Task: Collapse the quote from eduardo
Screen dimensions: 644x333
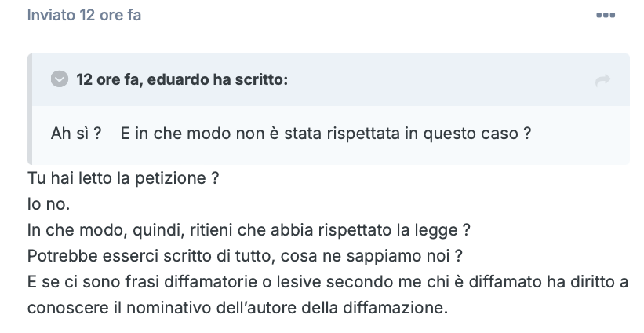Action: click(60, 79)
